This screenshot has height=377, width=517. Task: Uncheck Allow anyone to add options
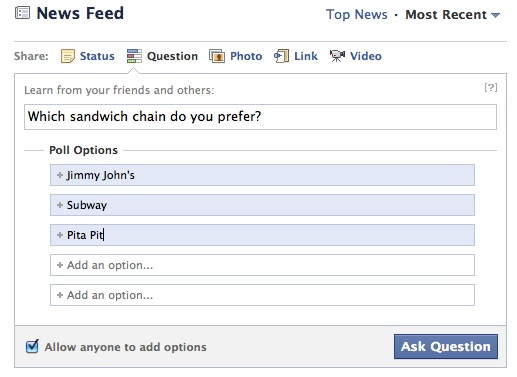pyautogui.click(x=32, y=346)
